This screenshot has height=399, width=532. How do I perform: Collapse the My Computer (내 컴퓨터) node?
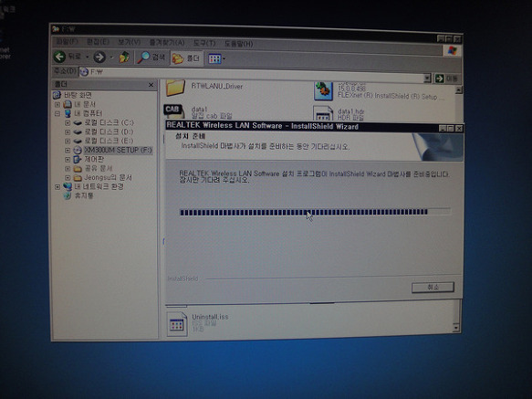[57, 113]
